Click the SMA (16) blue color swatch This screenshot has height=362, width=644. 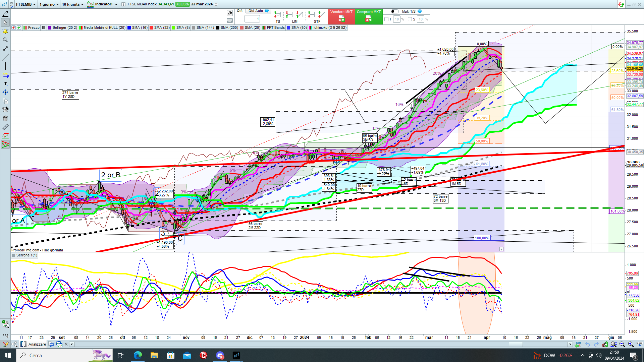129,28
